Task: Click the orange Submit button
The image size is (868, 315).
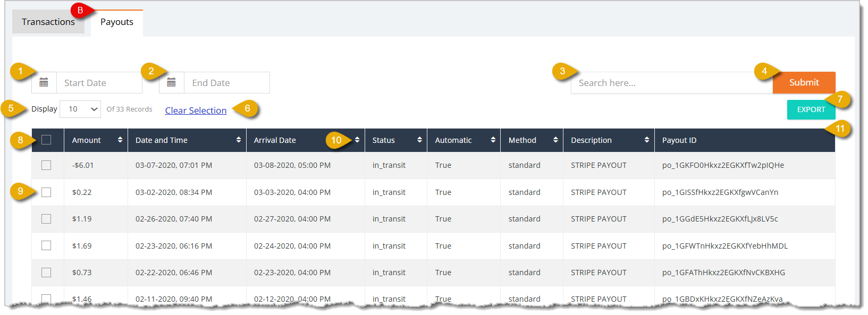Action: (804, 82)
